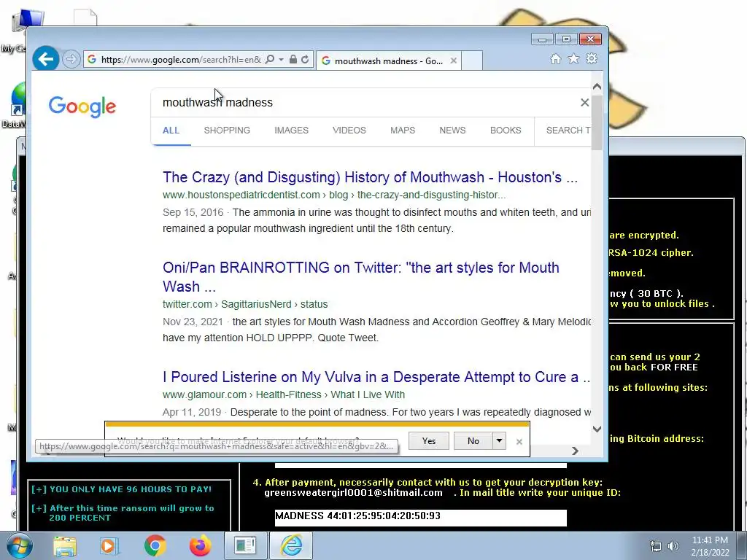Expand the dropdown arrow beside No button

[499, 441]
